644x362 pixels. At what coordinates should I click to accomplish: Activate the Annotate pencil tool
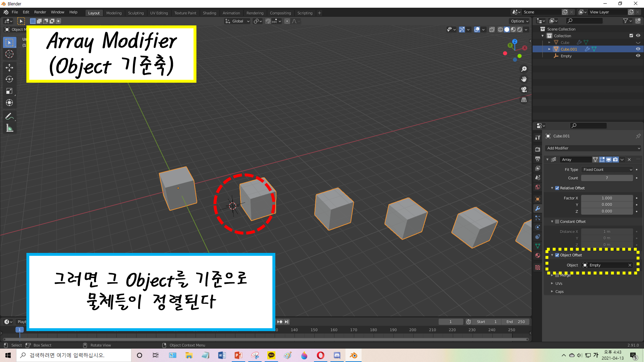[9, 116]
